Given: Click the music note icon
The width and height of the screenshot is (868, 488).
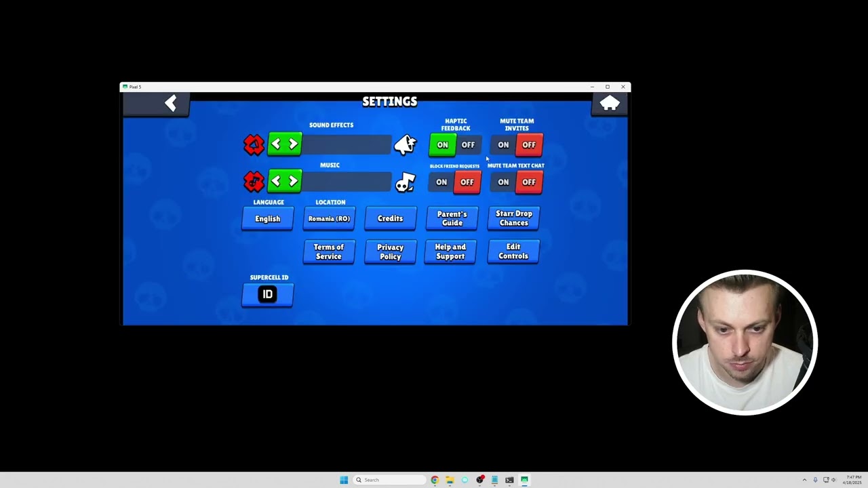Looking at the screenshot, I should coord(405,182).
